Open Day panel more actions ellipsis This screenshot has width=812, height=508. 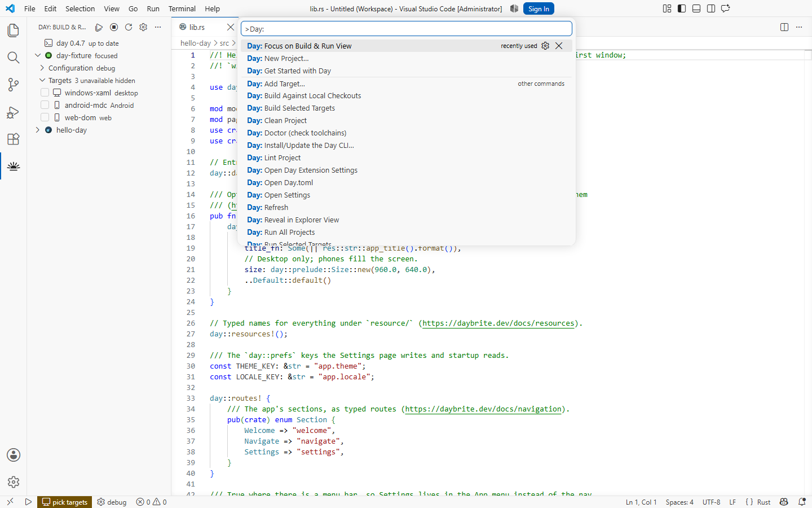(x=158, y=27)
